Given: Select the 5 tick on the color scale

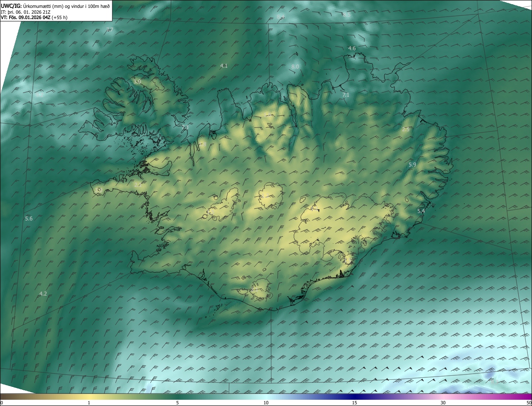Looking at the screenshot, I should point(177,403).
